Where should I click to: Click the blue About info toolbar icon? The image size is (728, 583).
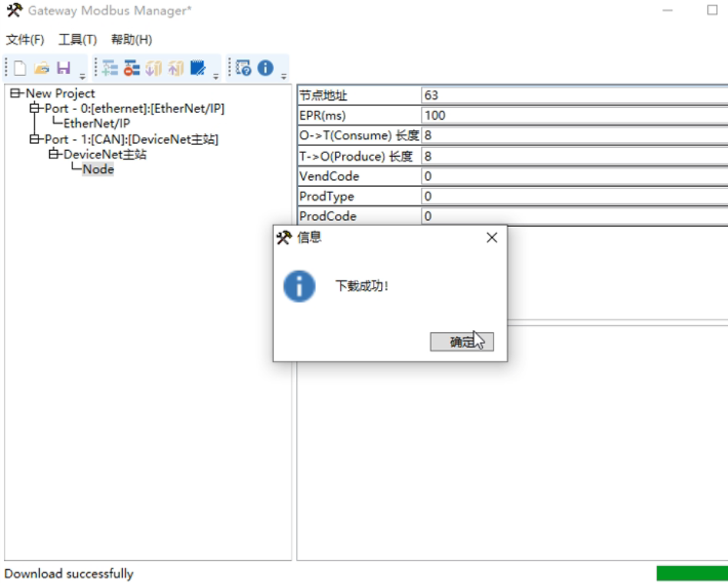[265, 68]
